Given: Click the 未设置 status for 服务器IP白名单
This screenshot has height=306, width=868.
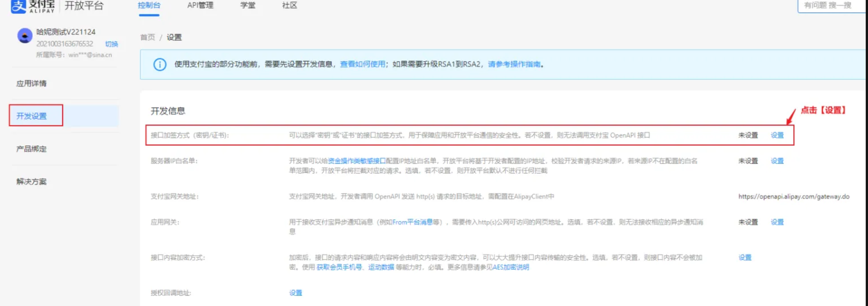Looking at the screenshot, I should [748, 161].
